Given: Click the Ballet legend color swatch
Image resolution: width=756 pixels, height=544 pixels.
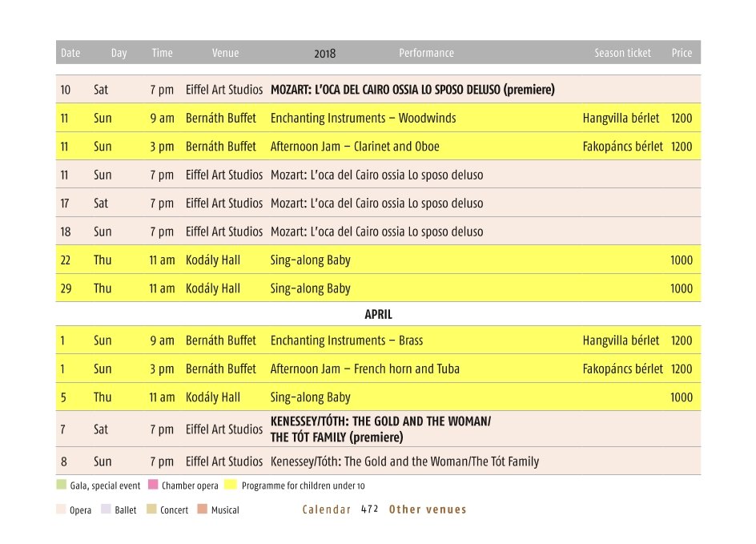Looking at the screenshot, I should coord(106,509).
